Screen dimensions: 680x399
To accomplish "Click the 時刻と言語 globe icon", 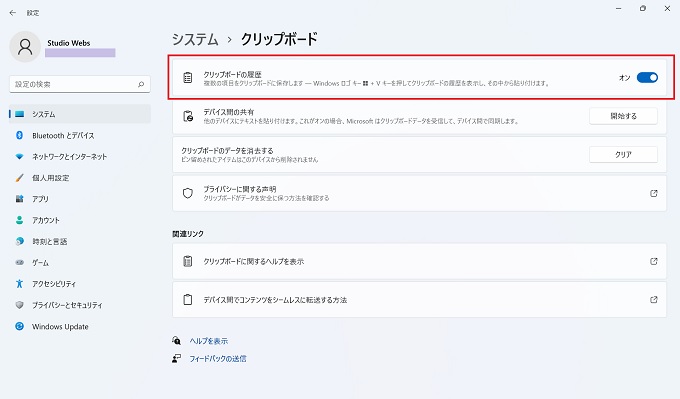I will 20,241.
